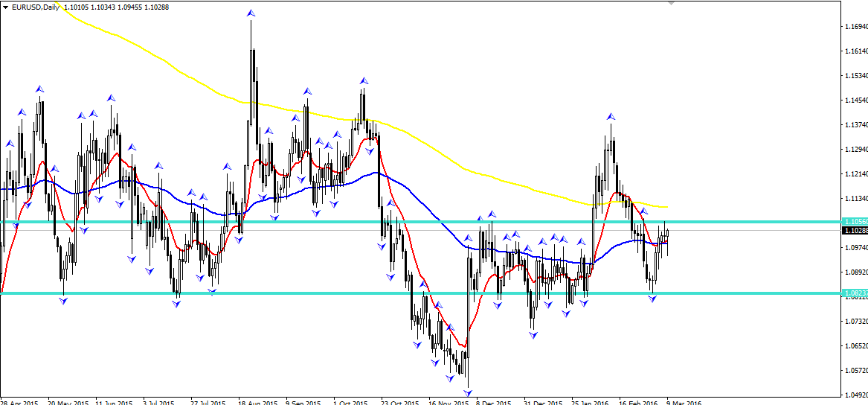
Task: Click the 1.11340 price axis label
Action: (x=856, y=198)
